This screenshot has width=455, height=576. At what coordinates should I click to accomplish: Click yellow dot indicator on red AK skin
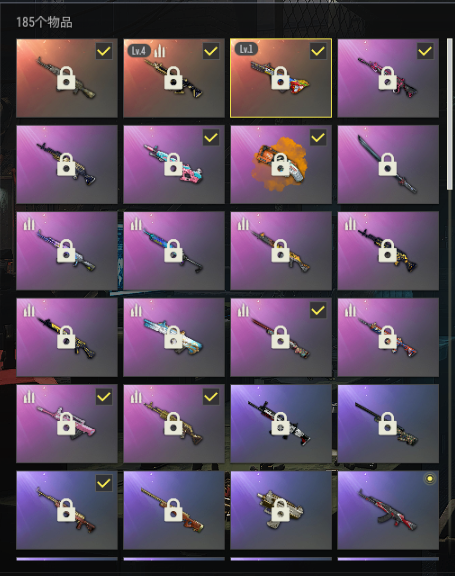(x=429, y=479)
